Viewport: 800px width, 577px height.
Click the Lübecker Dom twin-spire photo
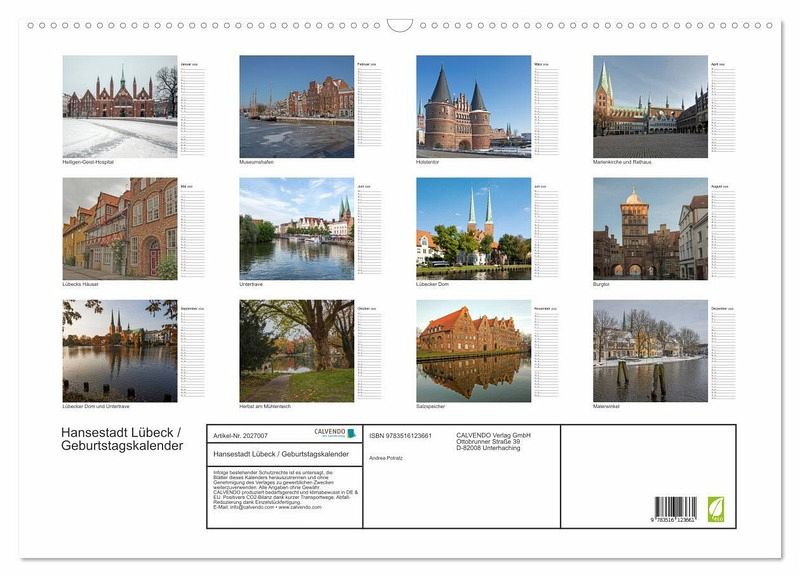(x=473, y=229)
